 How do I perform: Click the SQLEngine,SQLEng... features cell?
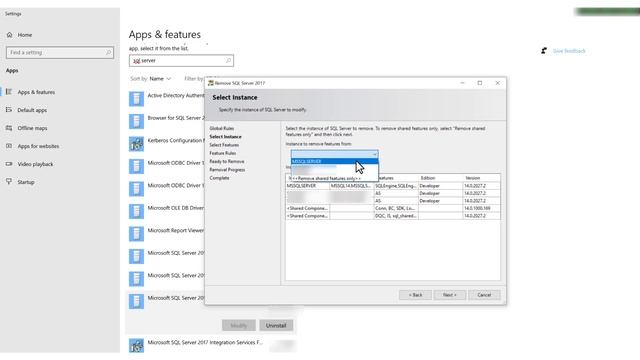[396, 186]
